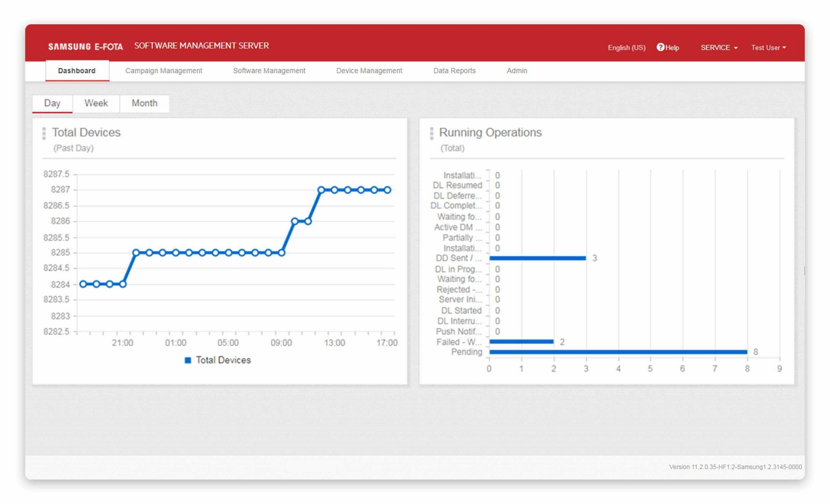830x504 pixels.
Task: Navigate to Data Reports
Action: pos(454,71)
